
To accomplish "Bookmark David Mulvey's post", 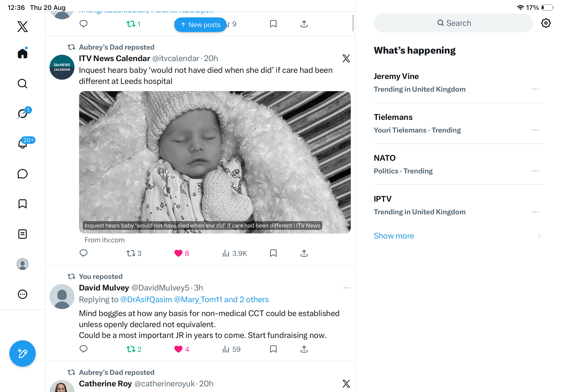I will click(273, 349).
